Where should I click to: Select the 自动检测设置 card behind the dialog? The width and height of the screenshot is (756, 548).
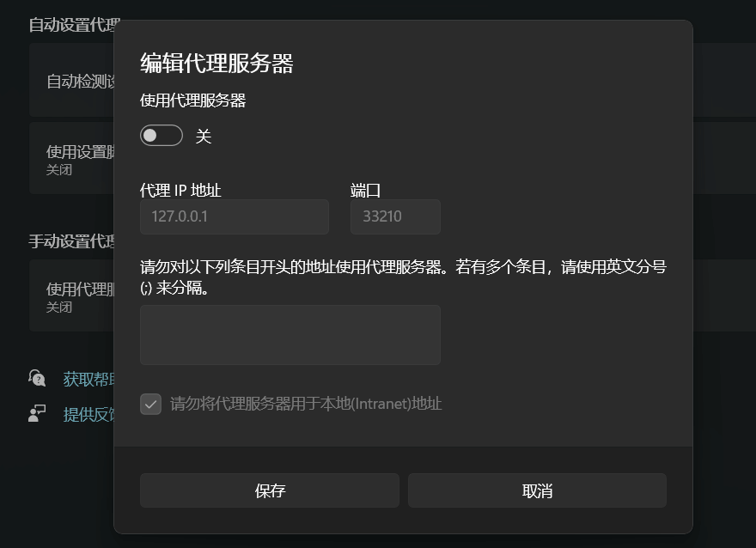[71, 80]
